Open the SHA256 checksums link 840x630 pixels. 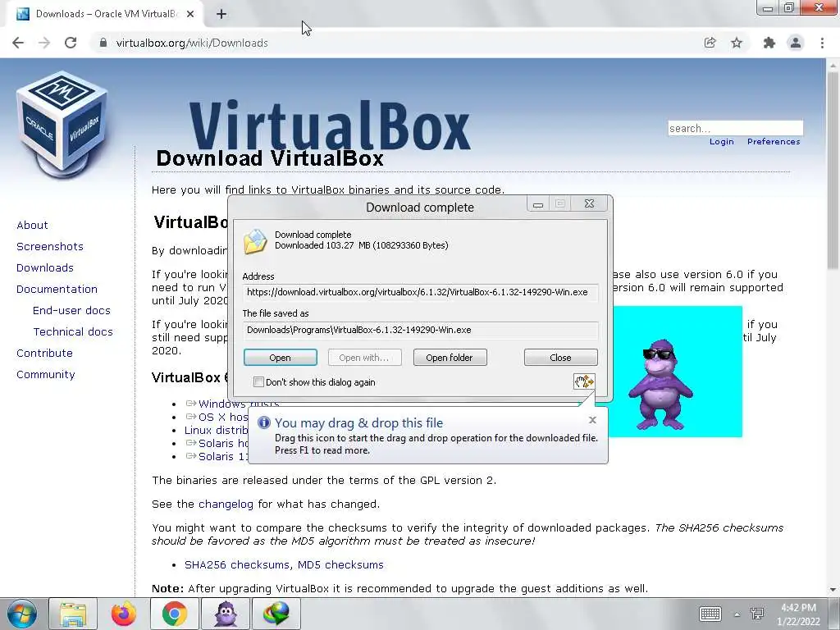pyautogui.click(x=237, y=564)
